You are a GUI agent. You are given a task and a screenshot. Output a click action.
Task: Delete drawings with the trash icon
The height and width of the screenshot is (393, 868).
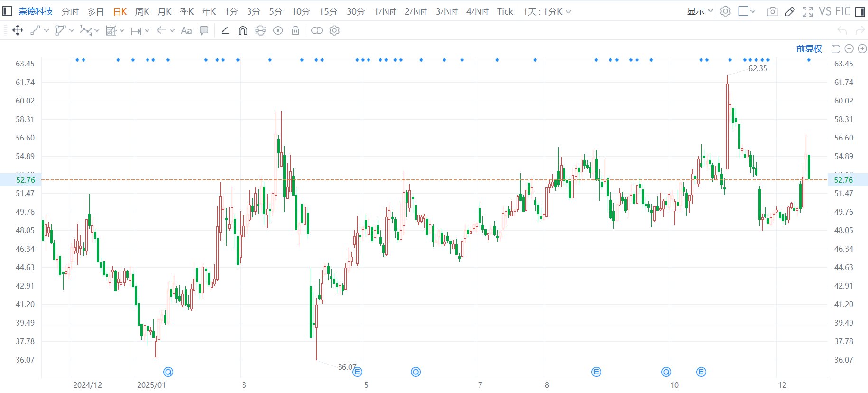[x=295, y=31]
